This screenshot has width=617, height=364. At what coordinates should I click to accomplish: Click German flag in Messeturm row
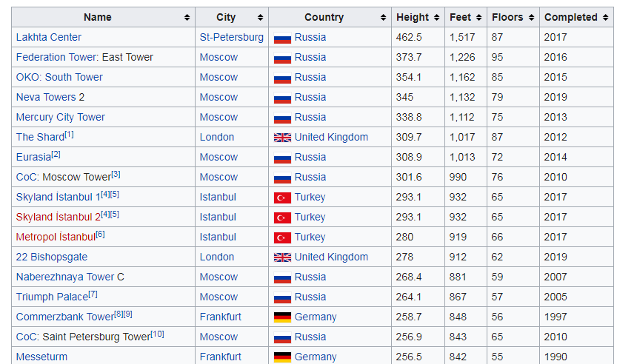pyautogui.click(x=282, y=357)
